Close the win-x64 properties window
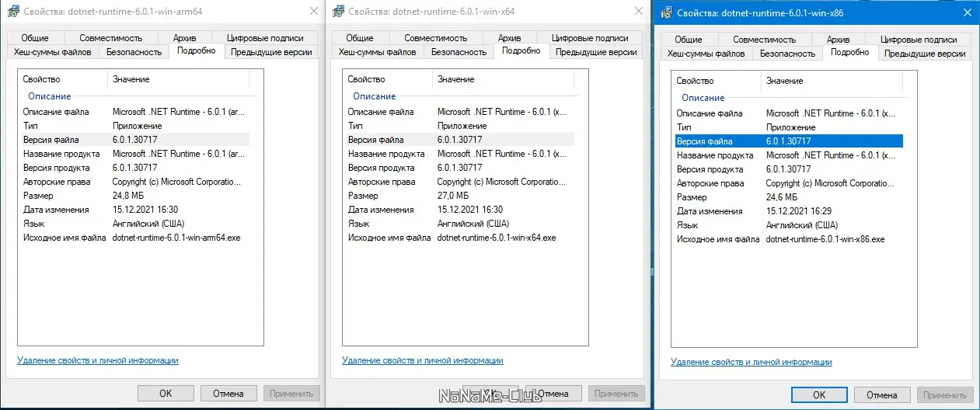The height and width of the screenshot is (410, 980). (x=638, y=12)
